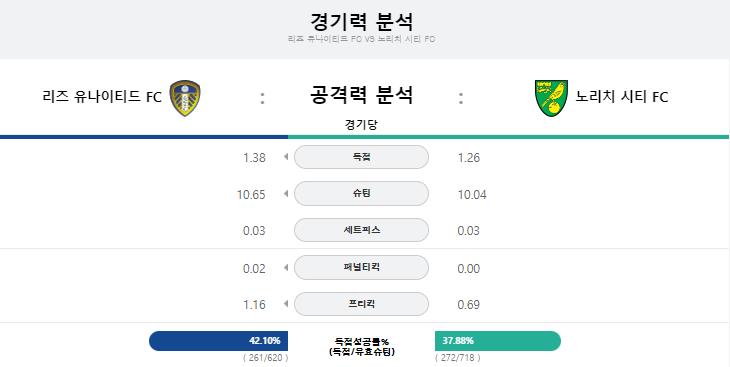Image resolution: width=730 pixels, height=367 pixels.
Task: Click the 경기력 분석 page title
Action: [x=361, y=21]
